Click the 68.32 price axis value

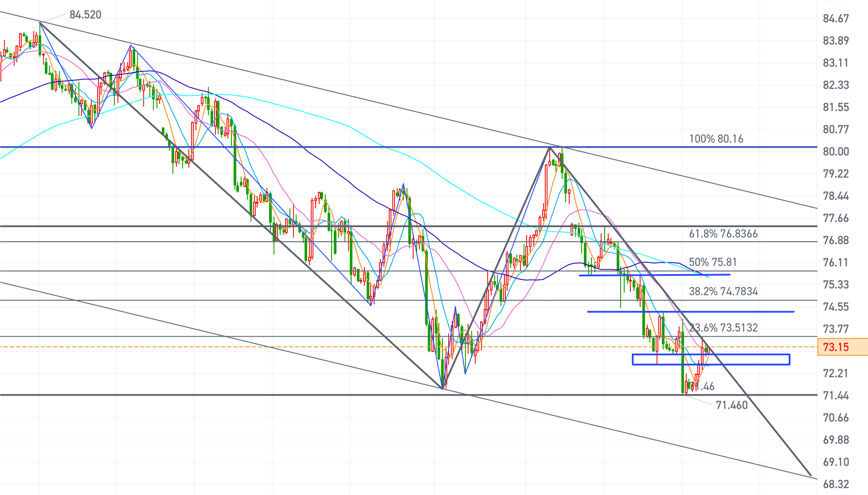[x=836, y=484]
